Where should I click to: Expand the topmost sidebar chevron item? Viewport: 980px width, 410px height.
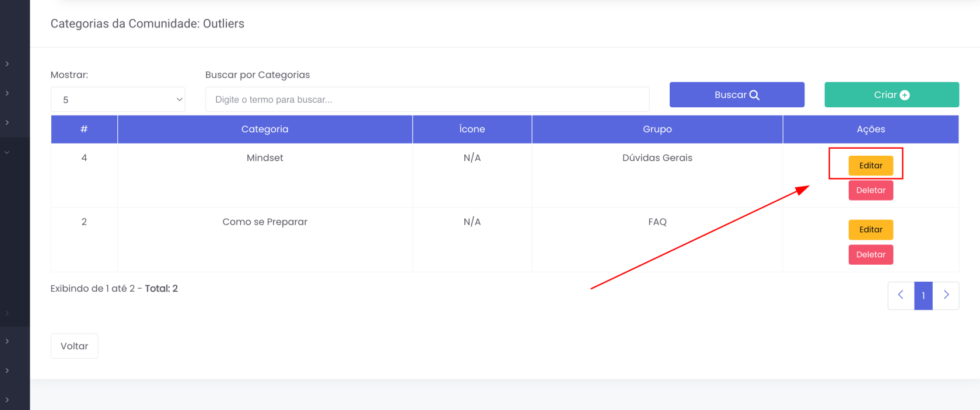(7, 64)
